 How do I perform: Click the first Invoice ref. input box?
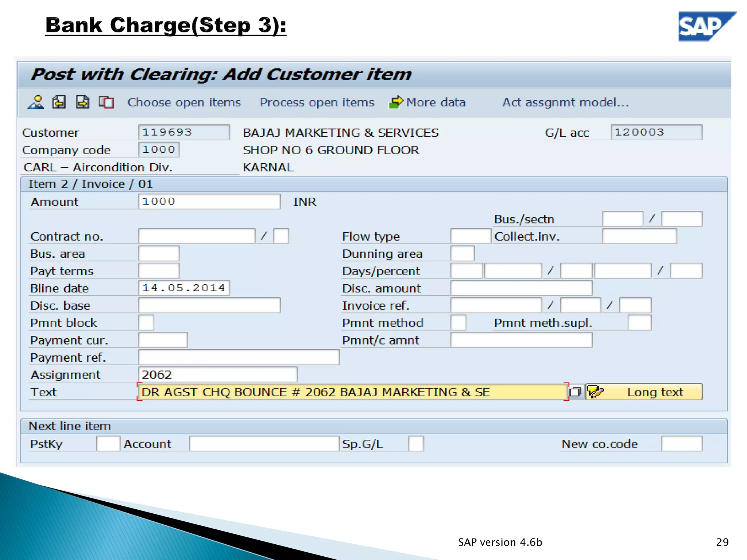(496, 306)
